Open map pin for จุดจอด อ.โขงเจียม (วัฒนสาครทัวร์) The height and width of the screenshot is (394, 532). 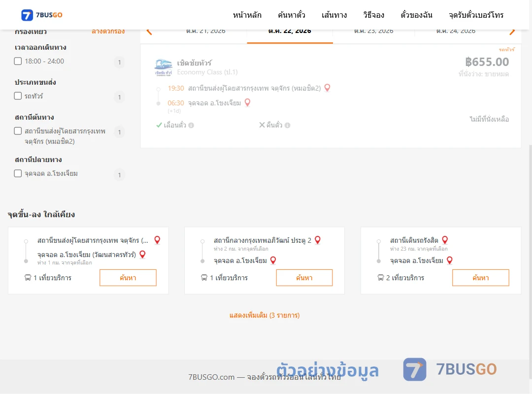[x=142, y=254]
